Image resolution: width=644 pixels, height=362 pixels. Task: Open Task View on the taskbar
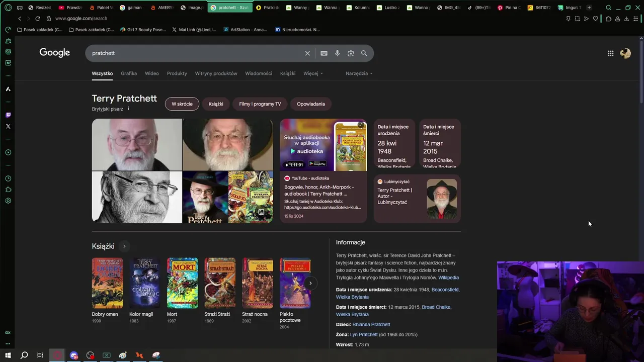click(x=40, y=355)
